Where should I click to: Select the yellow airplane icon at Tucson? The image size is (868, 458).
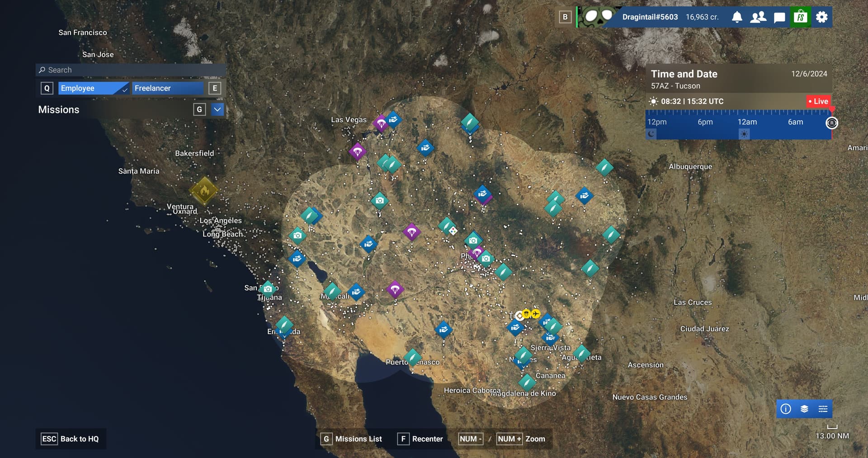[536, 313]
